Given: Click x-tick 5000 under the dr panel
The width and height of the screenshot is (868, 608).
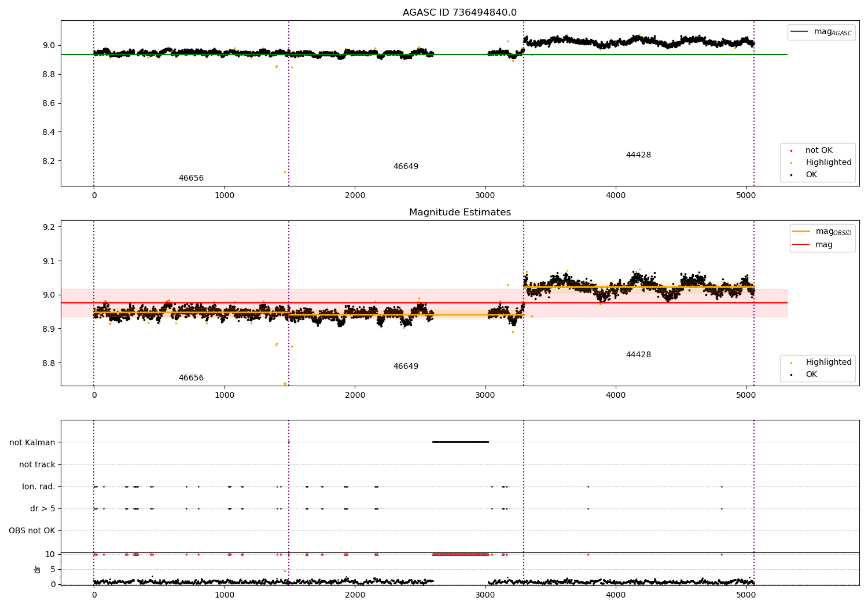Looking at the screenshot, I should click(x=746, y=595).
